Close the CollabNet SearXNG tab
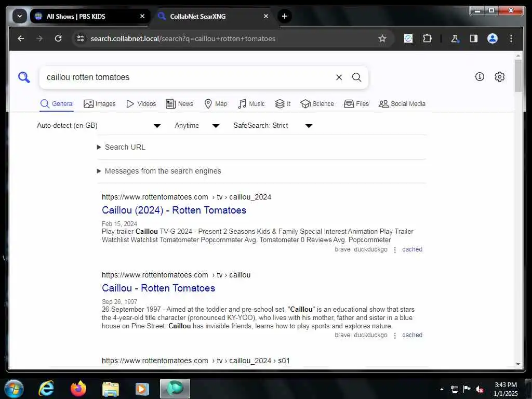This screenshot has width=532, height=399. 266,16
